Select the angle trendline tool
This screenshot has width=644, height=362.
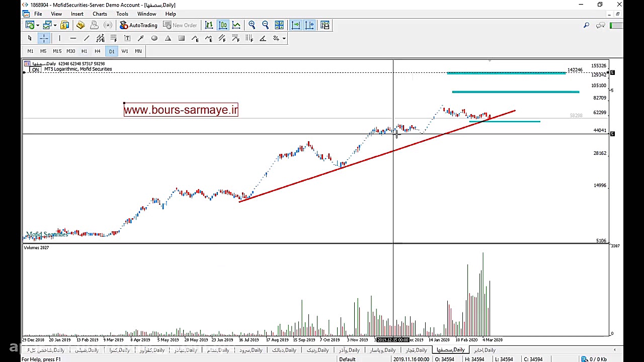pyautogui.click(x=263, y=39)
